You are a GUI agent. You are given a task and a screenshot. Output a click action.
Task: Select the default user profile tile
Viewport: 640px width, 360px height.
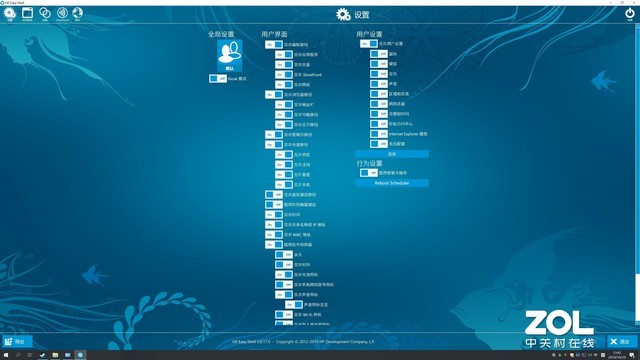(229, 56)
